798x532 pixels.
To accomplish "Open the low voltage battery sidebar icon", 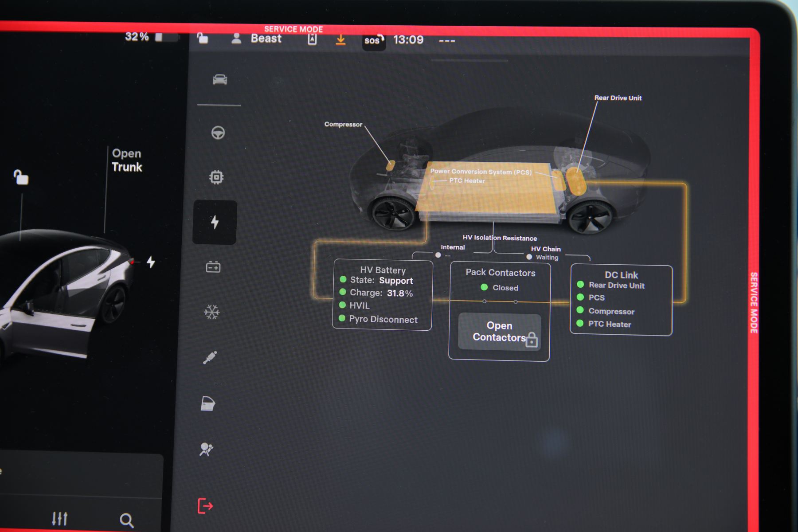I will [x=213, y=267].
